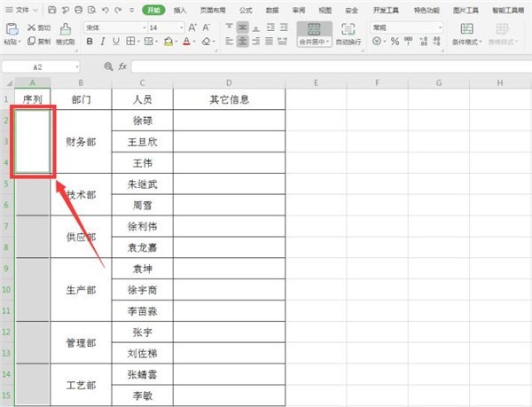Decrease font size with A- icon
This screenshot has height=407, width=532.
pyautogui.click(x=206, y=27)
